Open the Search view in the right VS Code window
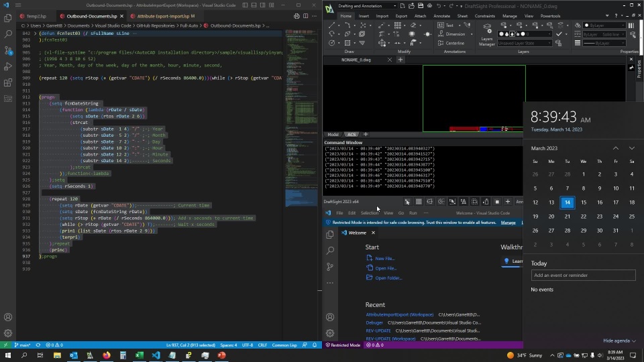This screenshot has width=644, height=362. pos(329,251)
